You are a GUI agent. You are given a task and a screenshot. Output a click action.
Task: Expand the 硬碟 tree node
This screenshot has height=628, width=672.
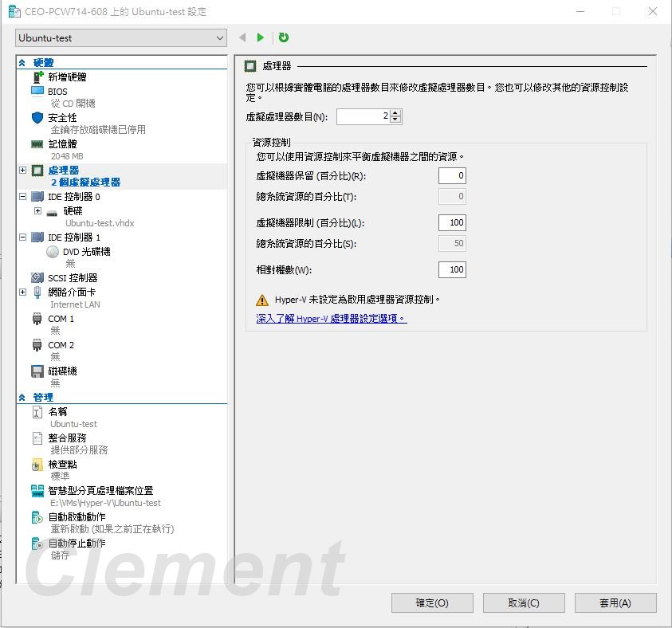click(37, 210)
